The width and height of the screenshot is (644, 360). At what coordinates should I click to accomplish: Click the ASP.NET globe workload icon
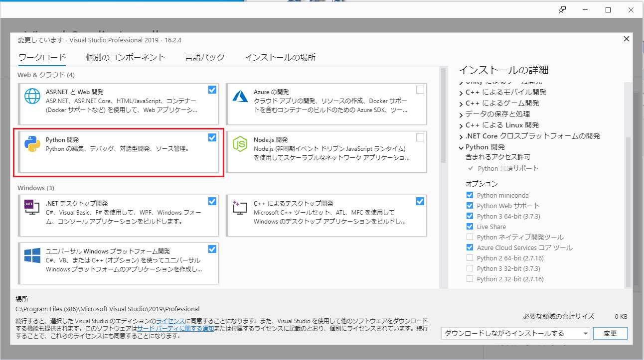click(32, 96)
